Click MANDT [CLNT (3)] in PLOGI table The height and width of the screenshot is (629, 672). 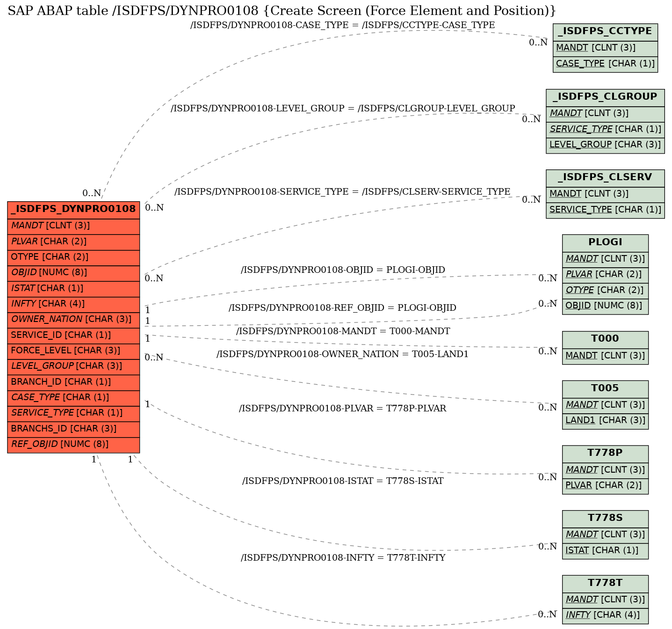click(x=605, y=259)
